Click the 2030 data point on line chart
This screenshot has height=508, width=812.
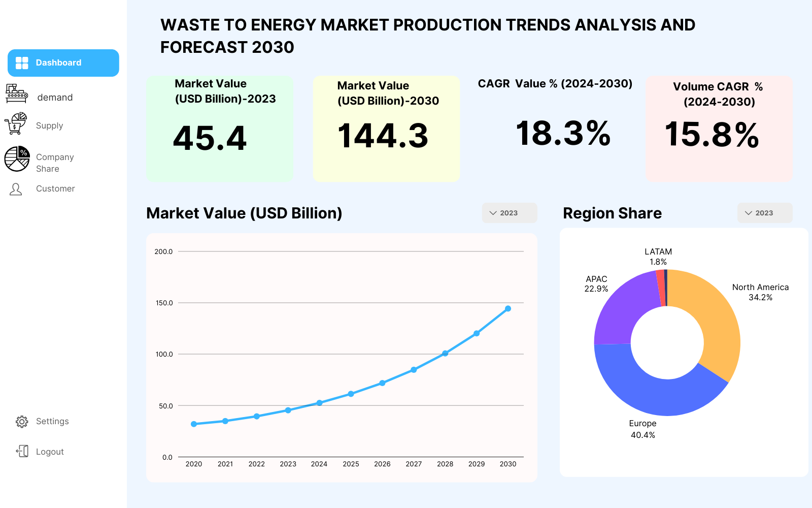click(508, 309)
